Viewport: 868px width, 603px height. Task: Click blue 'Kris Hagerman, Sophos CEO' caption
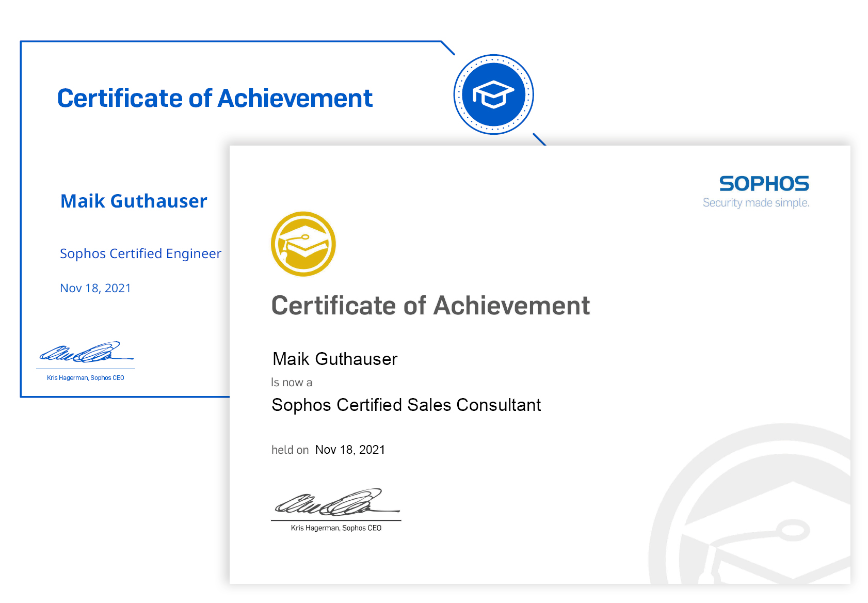coord(85,378)
